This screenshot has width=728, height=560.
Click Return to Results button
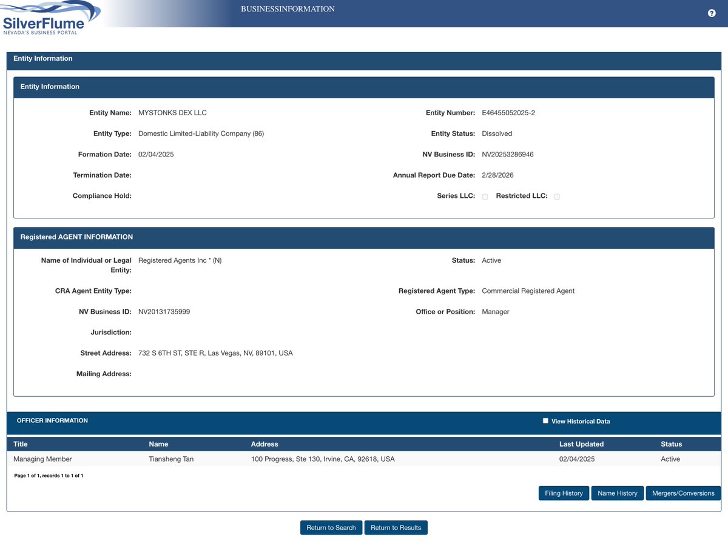[396, 528]
